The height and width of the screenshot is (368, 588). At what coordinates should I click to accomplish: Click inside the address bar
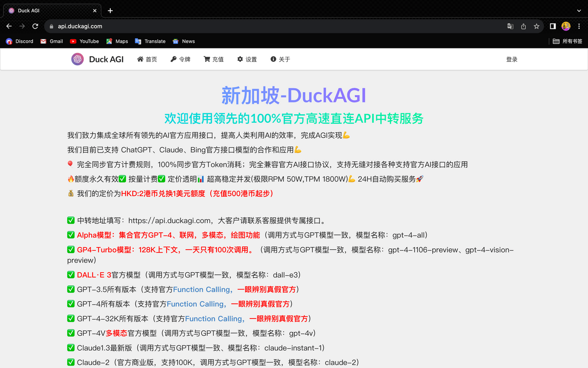pos(147,26)
